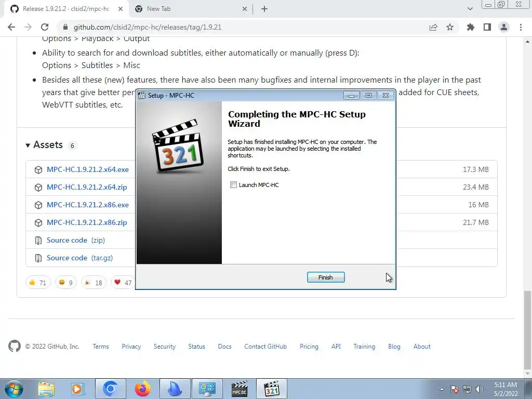Open a new tab with plus button
This screenshot has height=399, width=532.
click(264, 9)
